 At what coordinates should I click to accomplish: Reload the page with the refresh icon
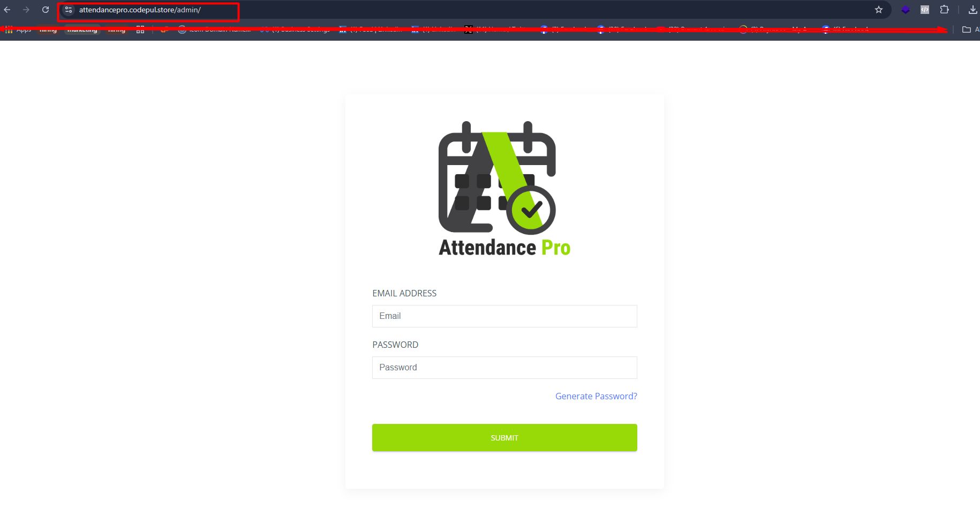(x=46, y=10)
